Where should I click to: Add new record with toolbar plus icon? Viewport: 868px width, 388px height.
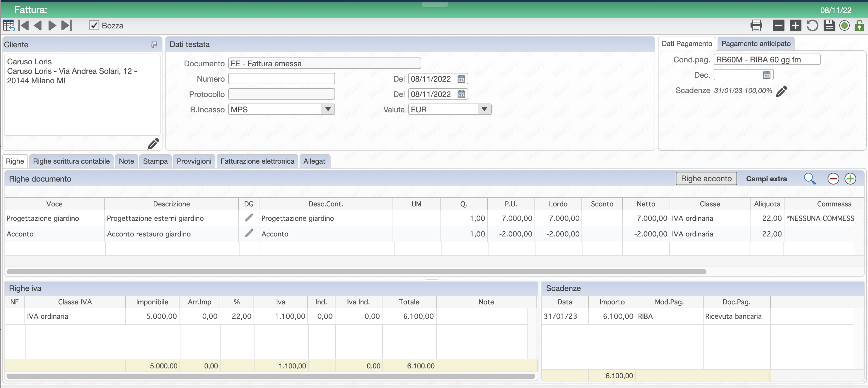tap(795, 26)
